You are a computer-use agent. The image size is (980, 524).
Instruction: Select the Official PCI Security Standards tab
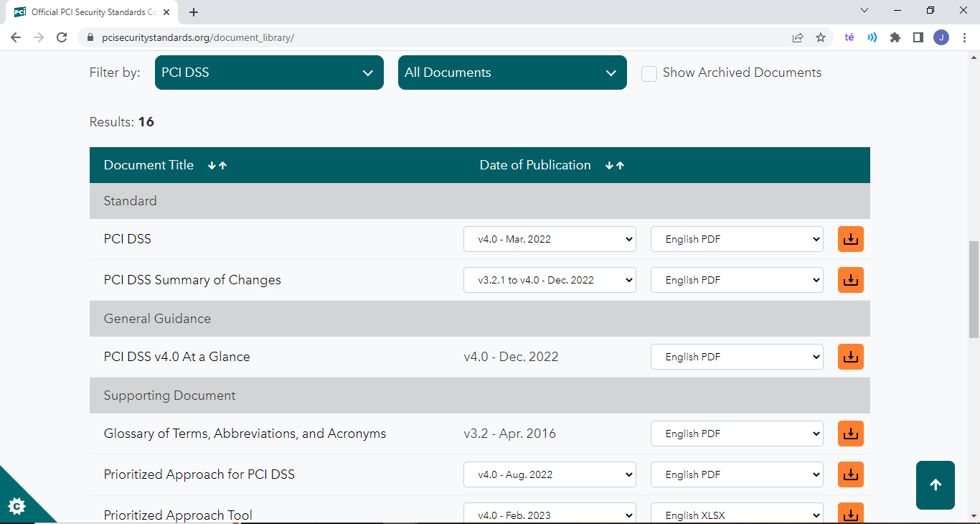92,12
